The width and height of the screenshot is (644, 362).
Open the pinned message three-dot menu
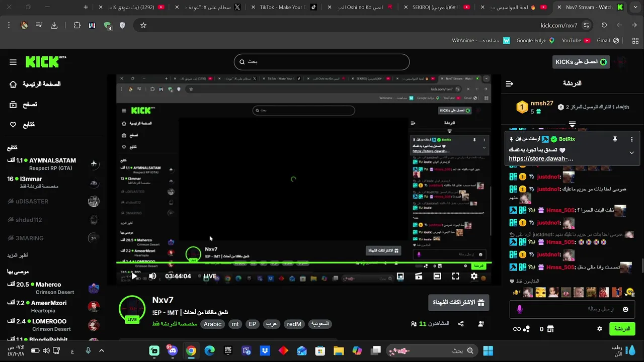(631, 139)
